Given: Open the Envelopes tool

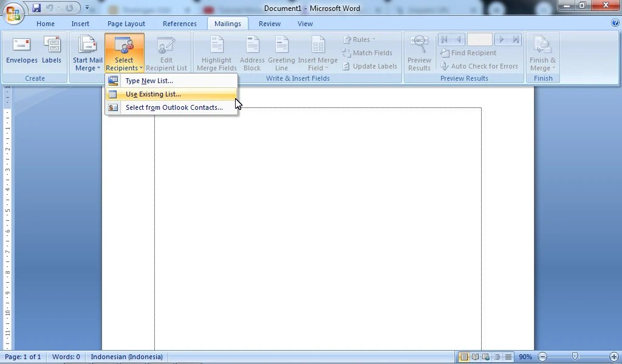Looking at the screenshot, I should [22, 50].
